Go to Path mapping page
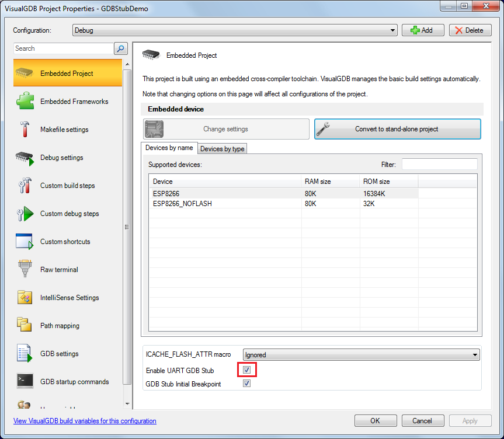Screen dimensions: 504x439 (x=68, y=326)
